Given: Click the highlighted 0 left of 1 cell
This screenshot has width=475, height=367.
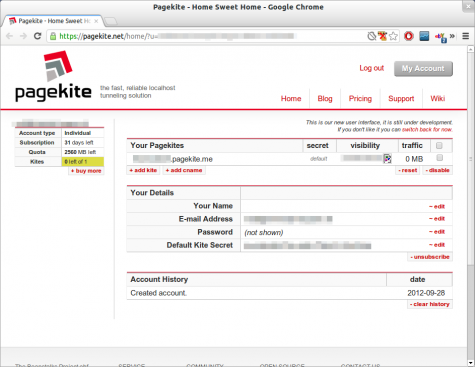Looking at the screenshot, I should 83,162.
